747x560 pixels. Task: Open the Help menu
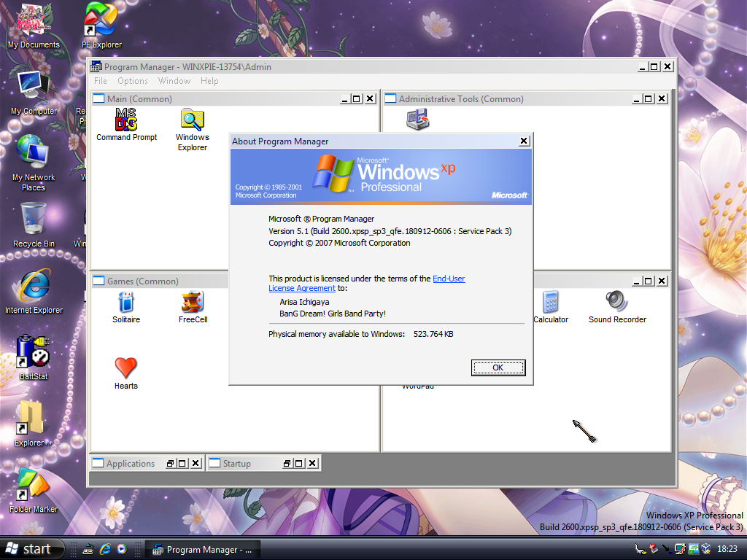click(209, 81)
